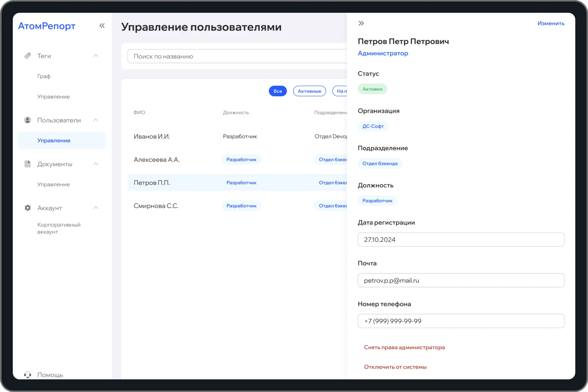The height and width of the screenshot is (392, 588).
Task: Open Граф under Теги
Action: click(44, 76)
